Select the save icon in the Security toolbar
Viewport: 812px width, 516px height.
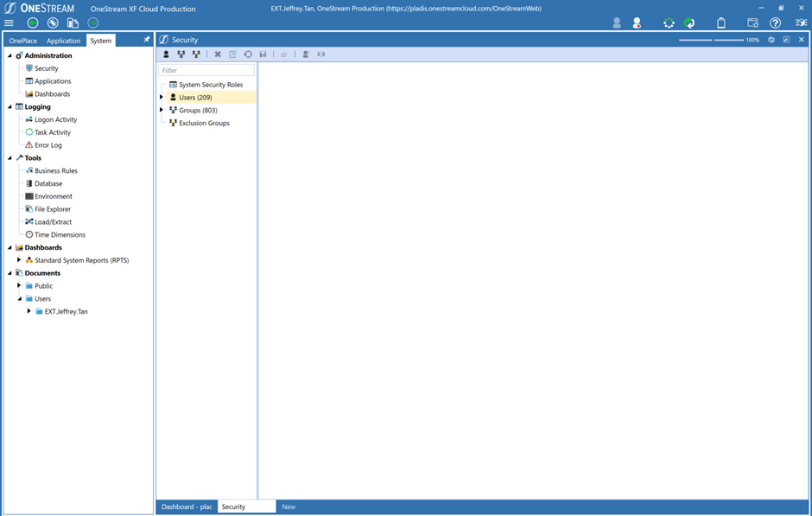pos(261,54)
